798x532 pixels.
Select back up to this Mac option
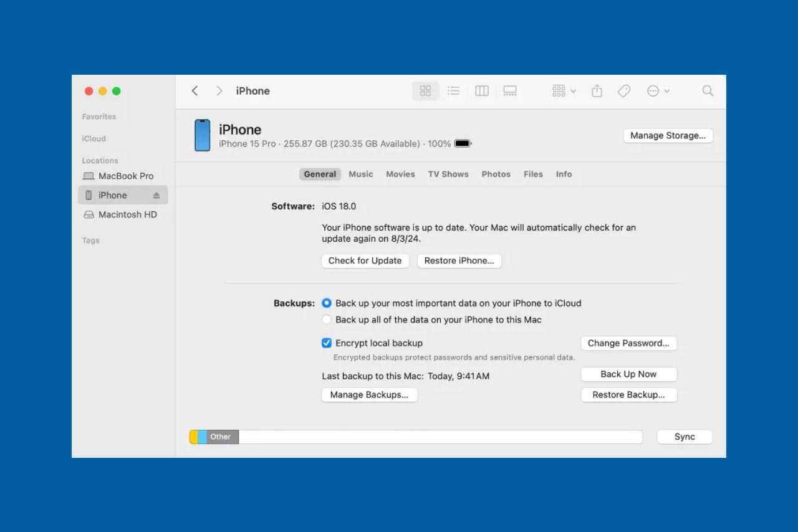[327, 320]
